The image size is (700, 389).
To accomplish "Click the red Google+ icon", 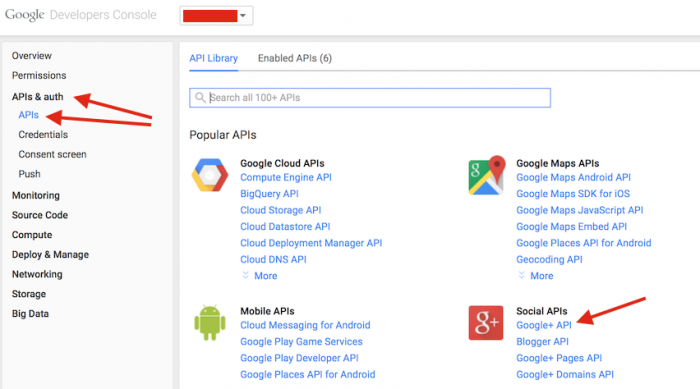I will click(486, 323).
